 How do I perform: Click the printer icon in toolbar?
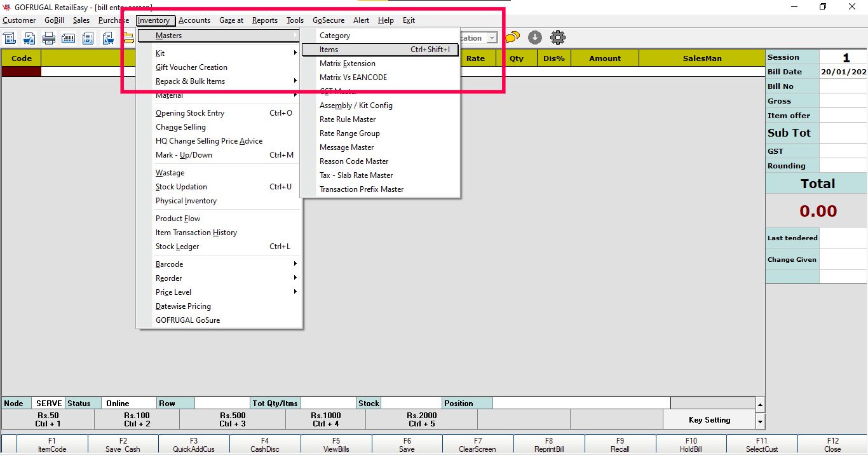[x=49, y=38]
